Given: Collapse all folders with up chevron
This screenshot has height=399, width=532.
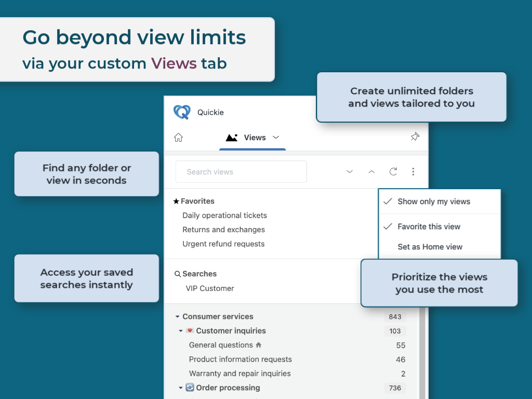Looking at the screenshot, I should [371, 172].
